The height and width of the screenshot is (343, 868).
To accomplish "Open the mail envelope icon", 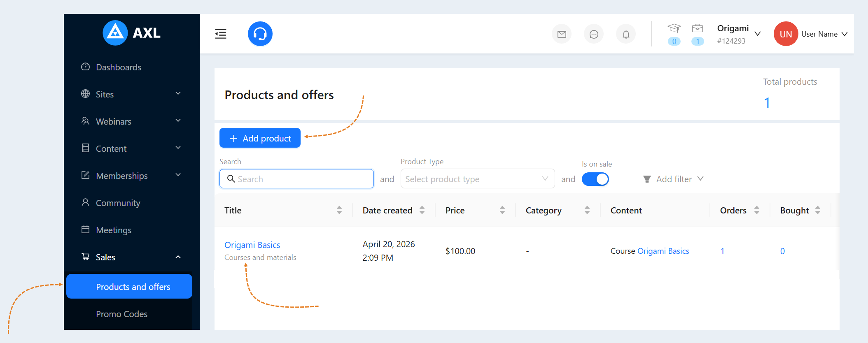I will tap(562, 34).
